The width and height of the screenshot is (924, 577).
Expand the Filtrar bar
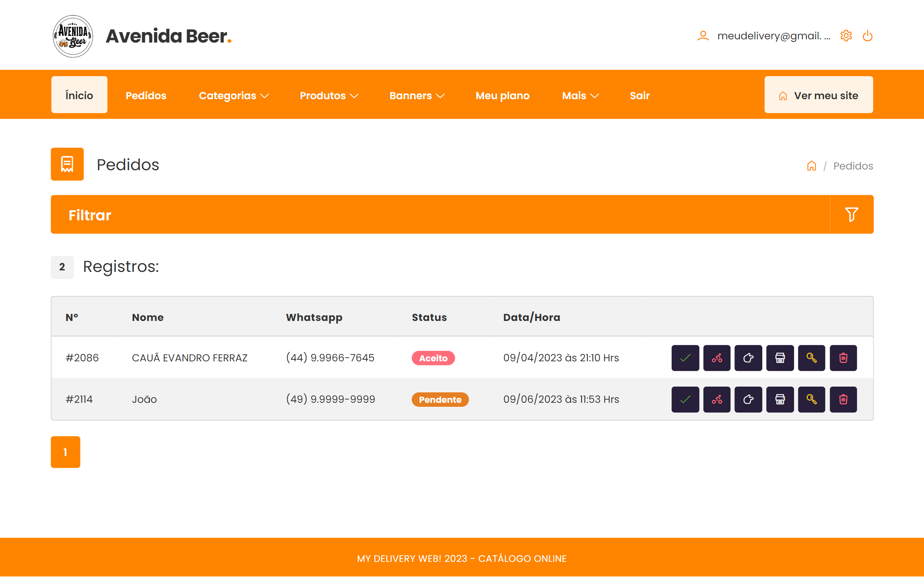[439, 215]
